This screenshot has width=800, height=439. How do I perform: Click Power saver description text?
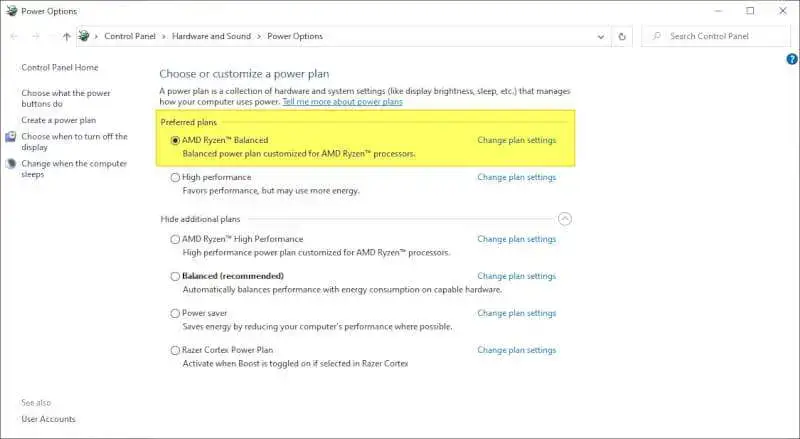(x=317, y=327)
